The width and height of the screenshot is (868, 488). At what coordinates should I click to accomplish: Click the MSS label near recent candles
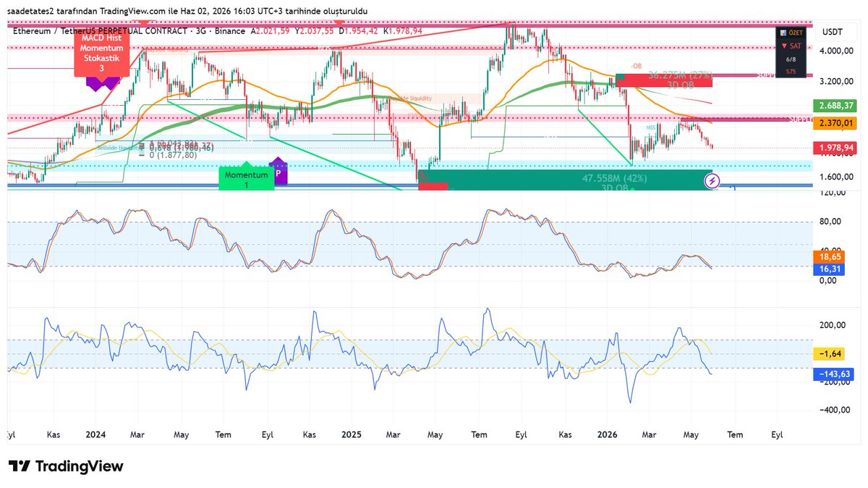click(652, 127)
